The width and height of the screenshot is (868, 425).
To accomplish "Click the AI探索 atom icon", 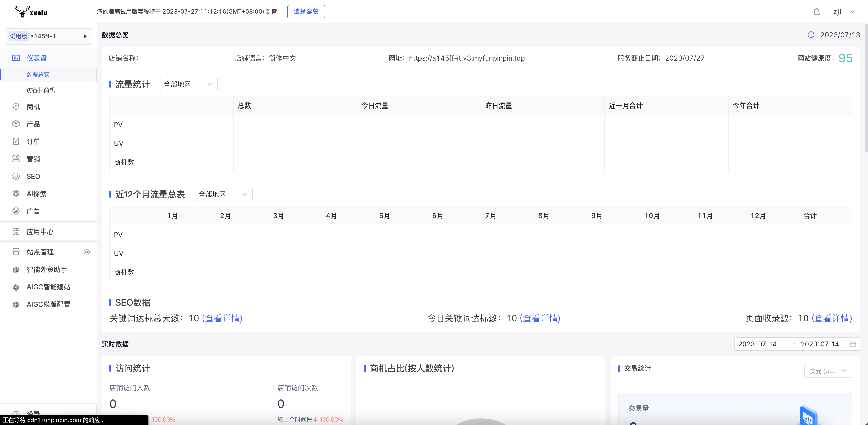I will (x=16, y=194).
